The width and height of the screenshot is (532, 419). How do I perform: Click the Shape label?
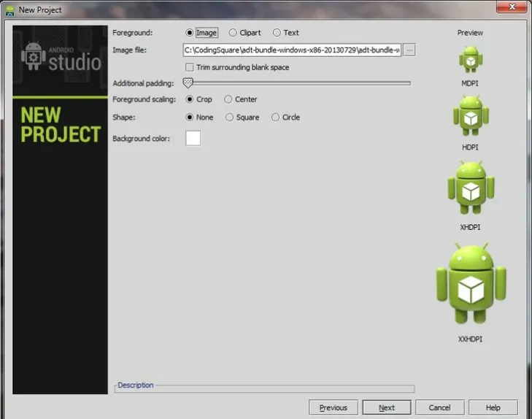124,118
